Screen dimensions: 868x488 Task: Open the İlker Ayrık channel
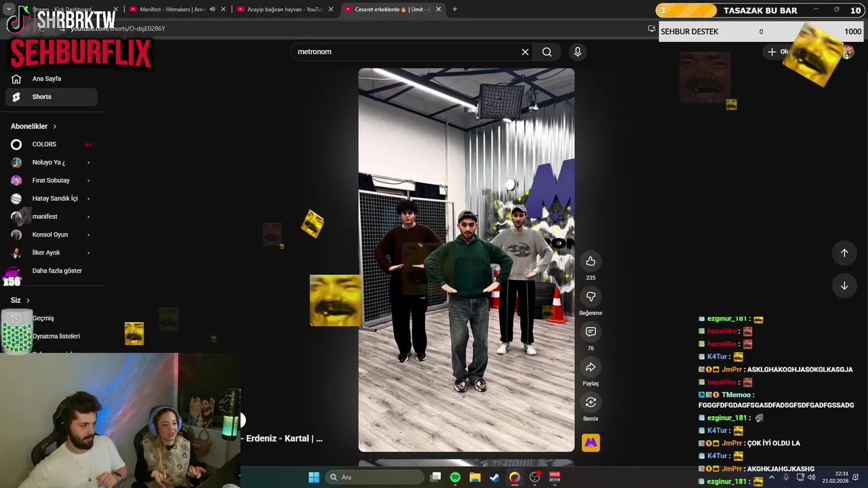[52, 253]
